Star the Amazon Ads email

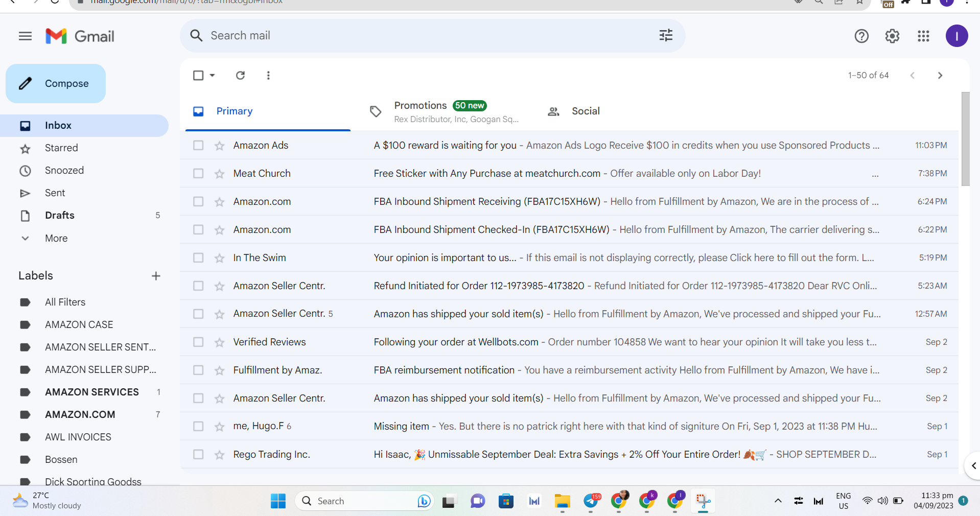(x=220, y=146)
